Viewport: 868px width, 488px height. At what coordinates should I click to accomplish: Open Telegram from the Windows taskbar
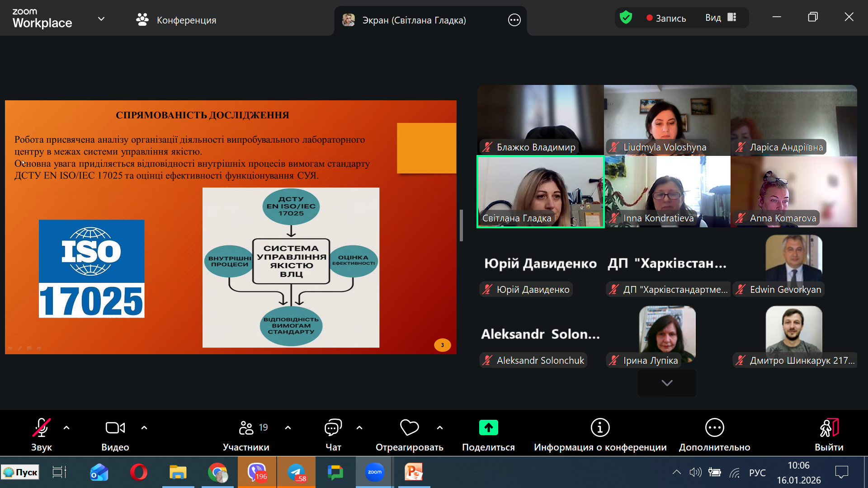pos(297,473)
